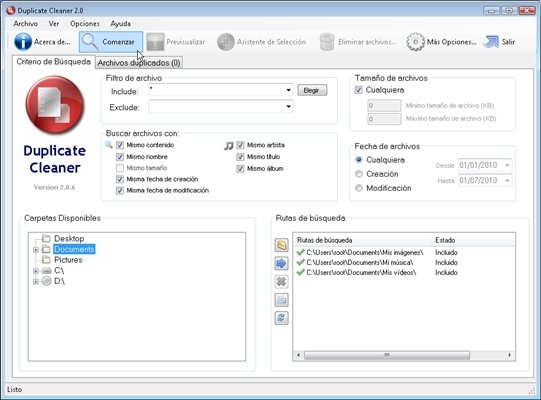Click the magnifier icon beside Mismo contenido

(x=109, y=145)
